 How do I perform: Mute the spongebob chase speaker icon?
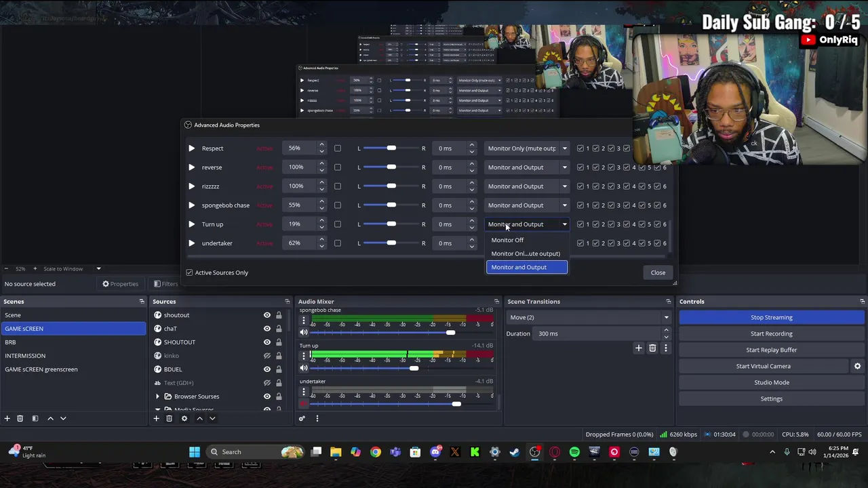pyautogui.click(x=304, y=332)
